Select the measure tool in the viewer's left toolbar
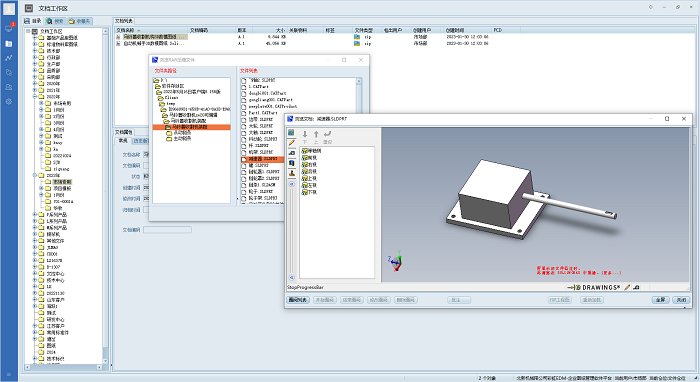Image resolution: width=700 pixels, height=382 pixels. coord(292,153)
